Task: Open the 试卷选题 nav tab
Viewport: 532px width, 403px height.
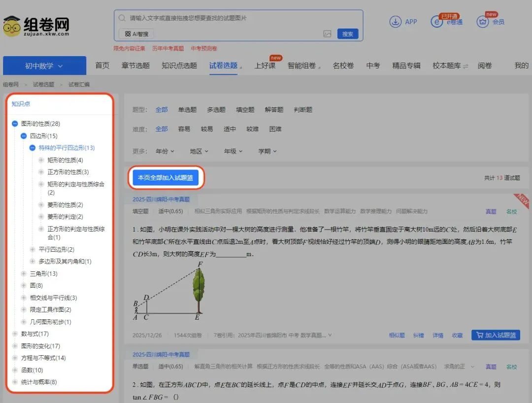Action: [x=223, y=66]
